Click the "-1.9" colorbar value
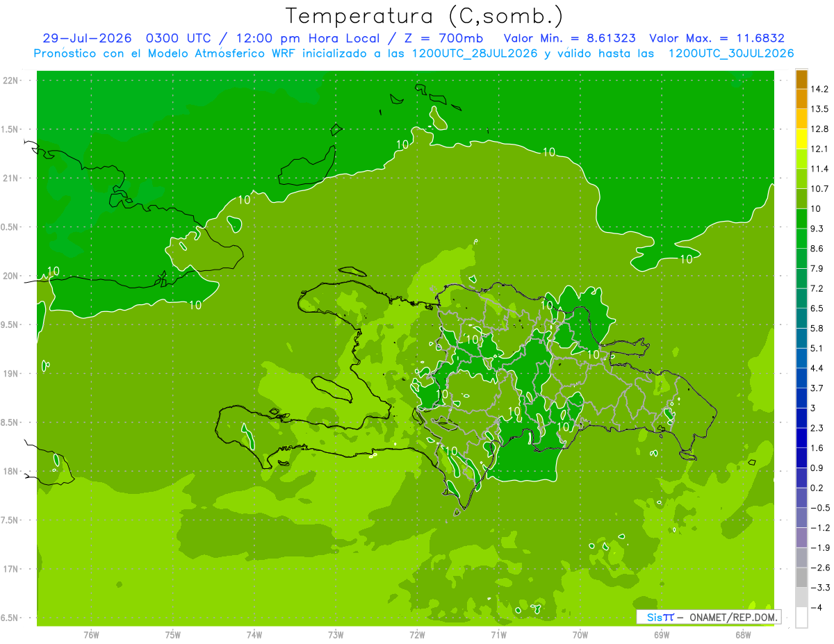Image resolution: width=834 pixels, height=644 pixels. coord(820,548)
